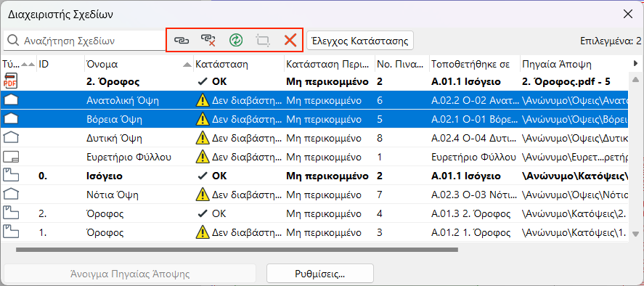Open Ρυθμίσεις... settings button
Image resolution: width=644 pixels, height=286 pixels.
320,273
